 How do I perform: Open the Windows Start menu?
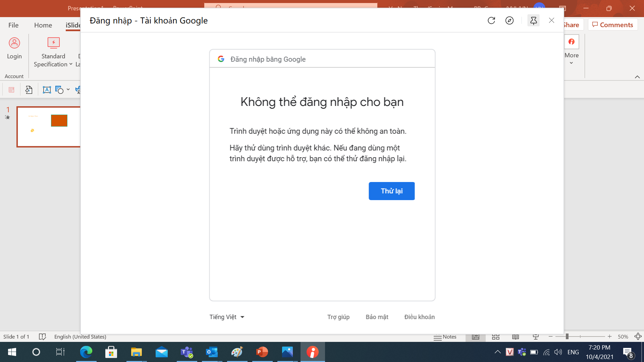pyautogui.click(x=12, y=352)
